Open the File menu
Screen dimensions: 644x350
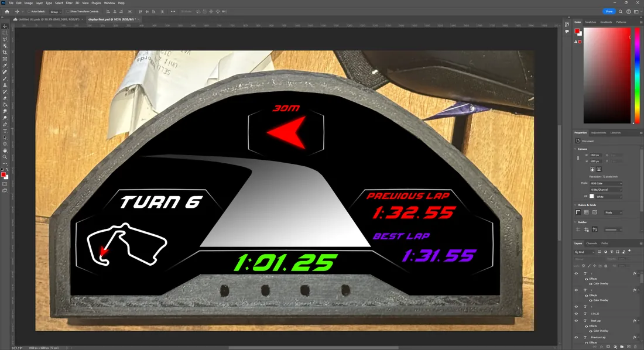click(x=11, y=3)
